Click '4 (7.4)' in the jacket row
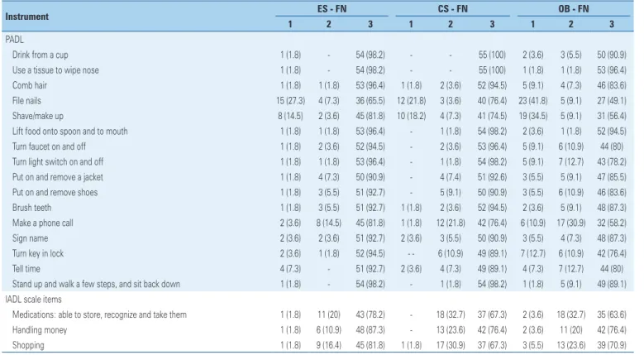644x355 pixels. click(x=451, y=177)
